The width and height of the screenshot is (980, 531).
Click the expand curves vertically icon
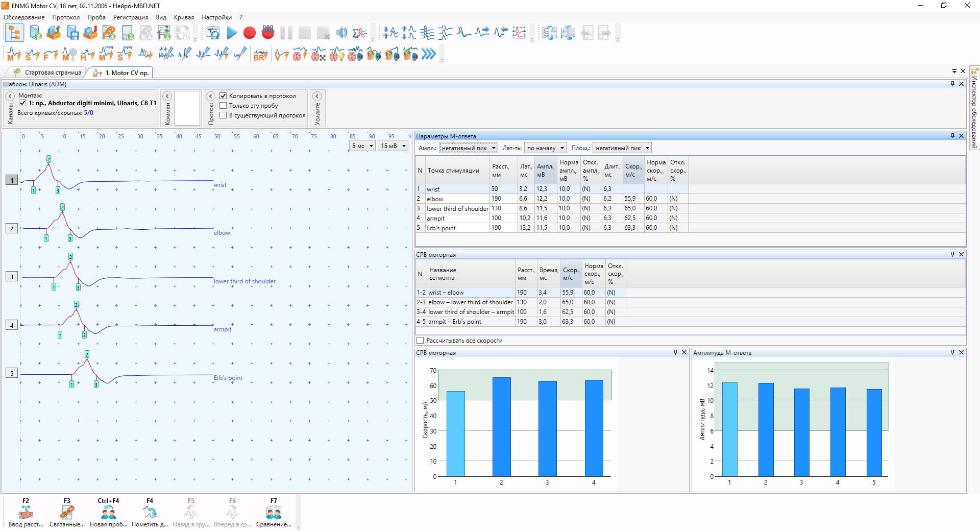[x=409, y=33]
